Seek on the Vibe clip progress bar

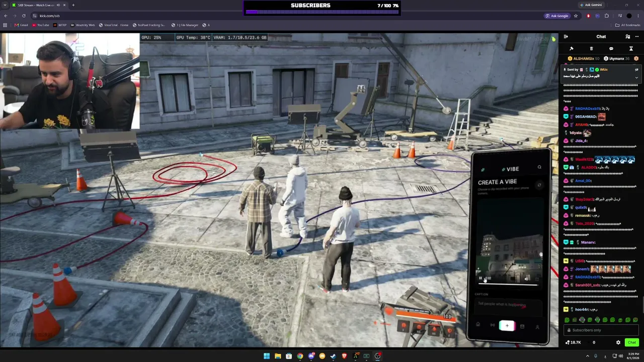(x=509, y=285)
